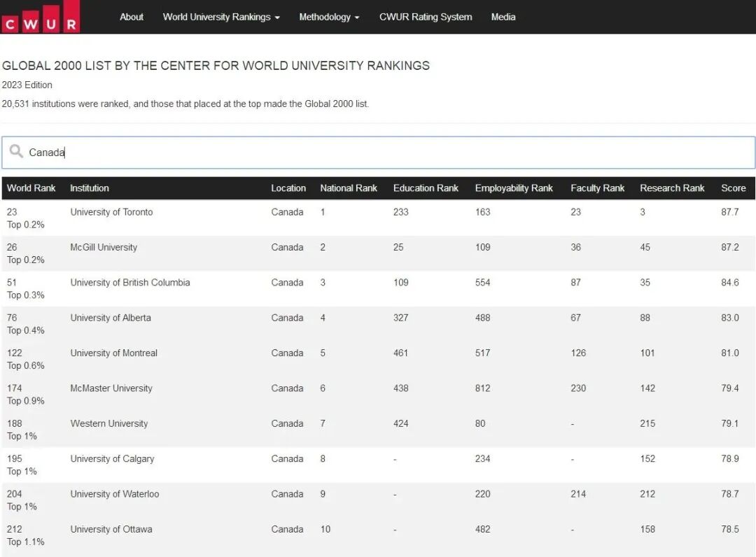Open the About page

(x=131, y=17)
